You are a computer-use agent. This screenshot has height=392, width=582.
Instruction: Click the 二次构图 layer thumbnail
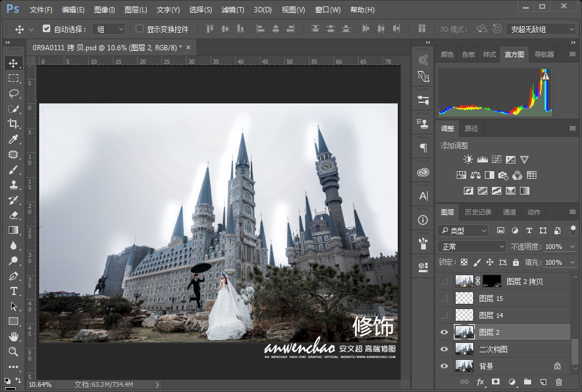464,349
